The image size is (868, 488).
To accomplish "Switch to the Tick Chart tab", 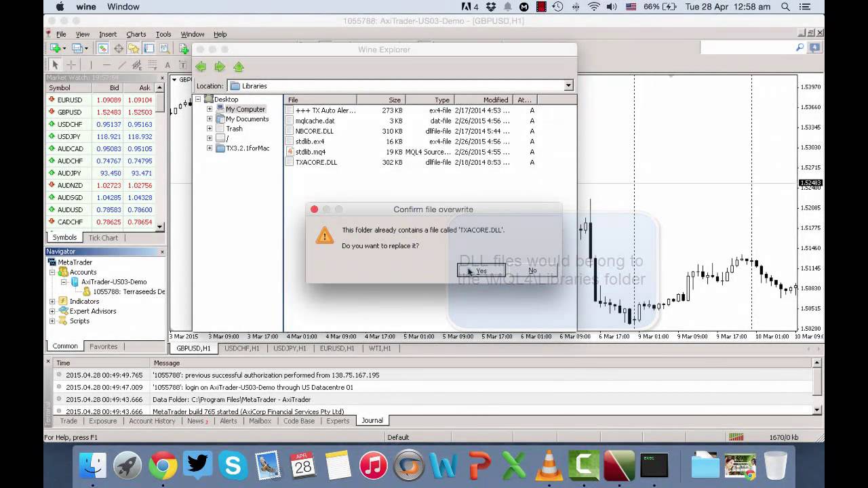I will click(103, 237).
